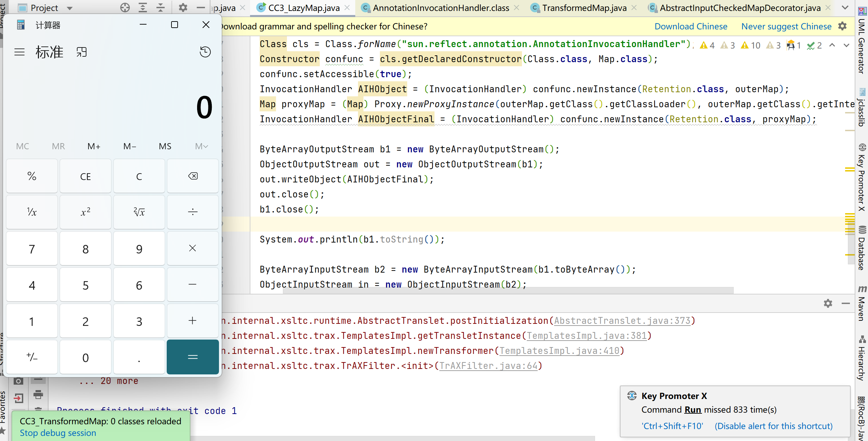Open Run panel settings gear
868x441 pixels.
[x=828, y=303]
